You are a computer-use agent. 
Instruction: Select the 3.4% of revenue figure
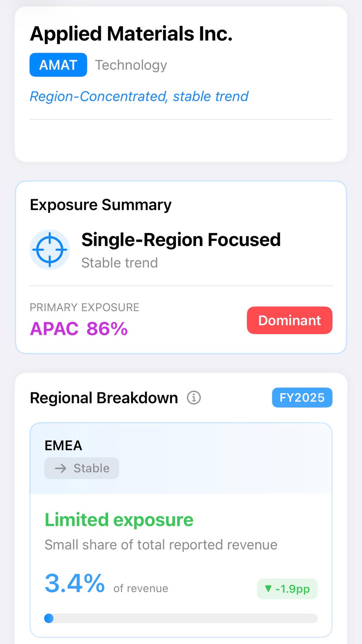click(75, 583)
